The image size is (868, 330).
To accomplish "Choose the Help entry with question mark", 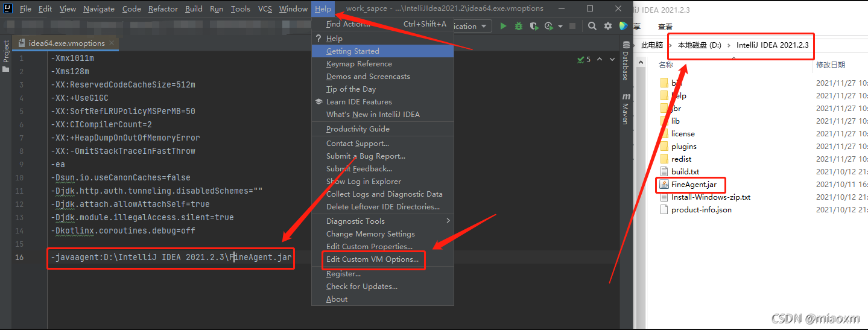I will (382, 38).
